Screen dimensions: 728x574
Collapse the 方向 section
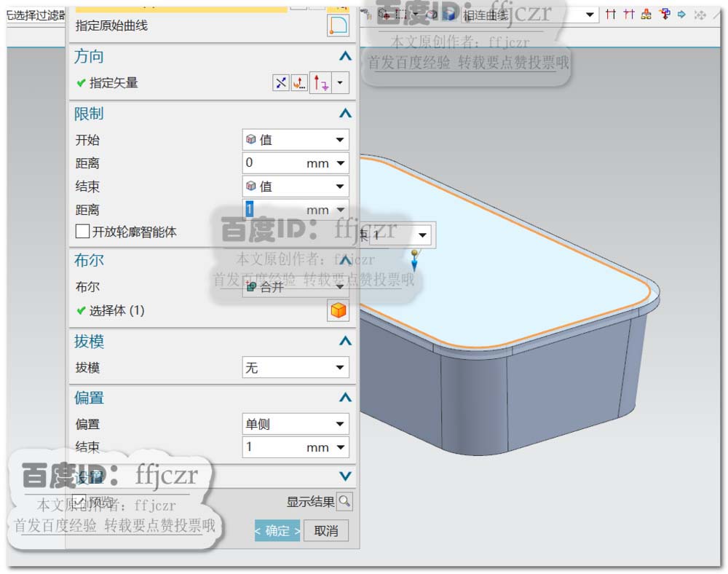[345, 56]
